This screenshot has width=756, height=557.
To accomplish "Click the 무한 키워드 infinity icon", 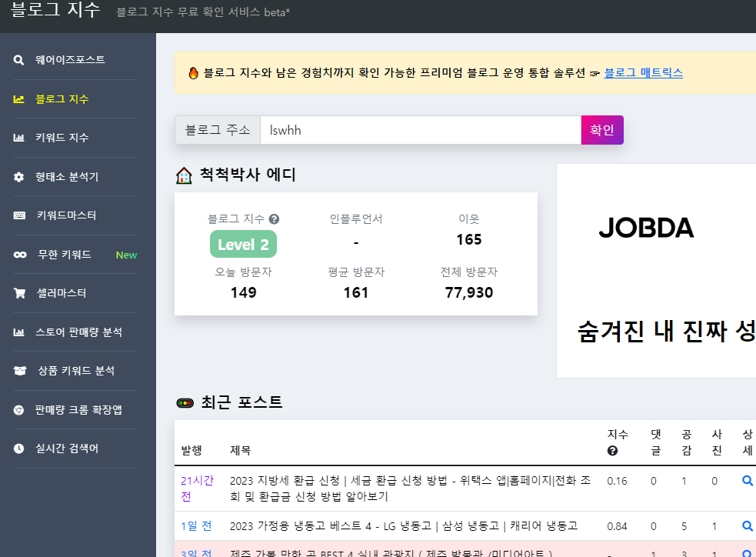I will tap(19, 254).
